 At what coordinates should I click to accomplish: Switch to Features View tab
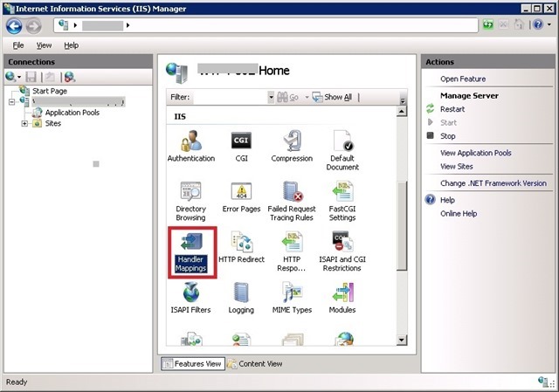(193, 364)
